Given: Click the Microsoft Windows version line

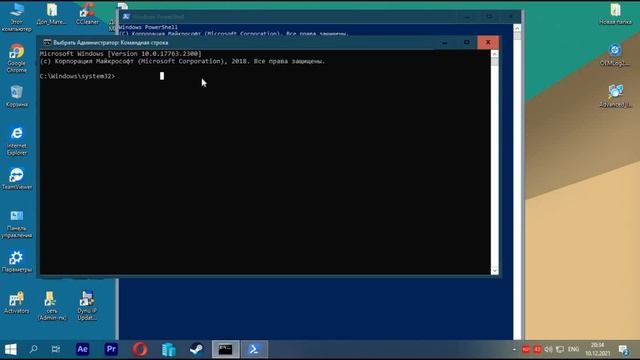Looking at the screenshot, I should coord(120,54).
